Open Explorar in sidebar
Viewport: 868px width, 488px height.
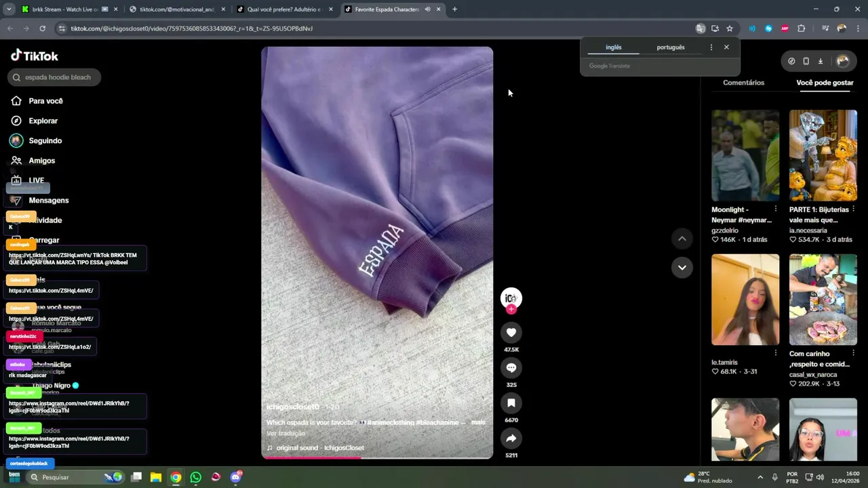43,121
